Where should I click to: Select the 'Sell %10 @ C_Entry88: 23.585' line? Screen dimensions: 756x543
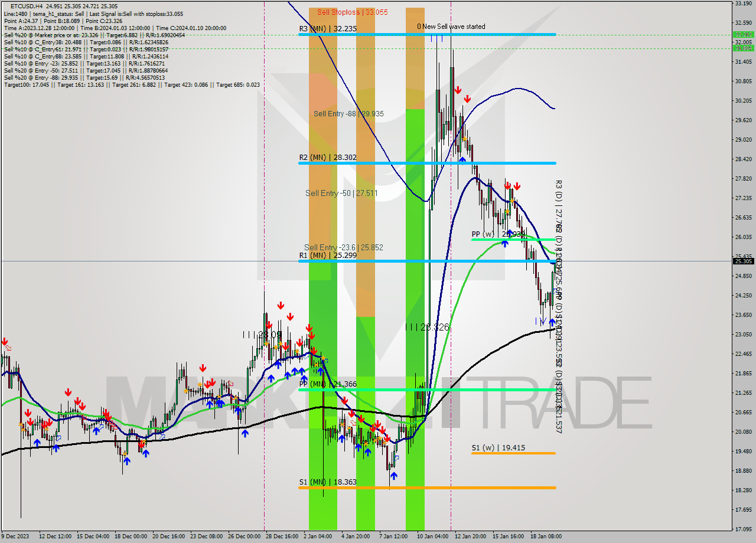coord(86,56)
